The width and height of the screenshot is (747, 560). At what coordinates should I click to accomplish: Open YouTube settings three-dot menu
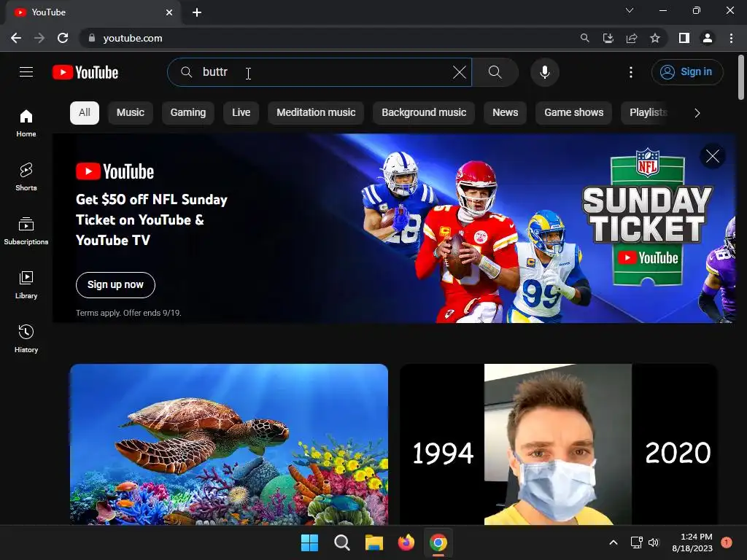pos(631,72)
